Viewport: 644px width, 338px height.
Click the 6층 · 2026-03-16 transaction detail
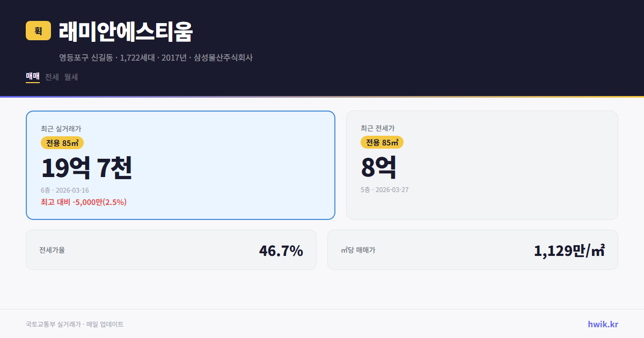[65, 190]
